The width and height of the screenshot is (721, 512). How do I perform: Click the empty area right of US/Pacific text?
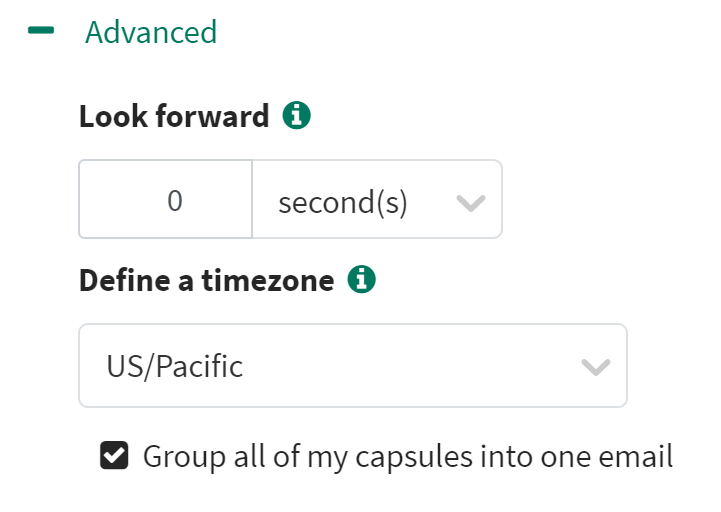tap(410, 366)
